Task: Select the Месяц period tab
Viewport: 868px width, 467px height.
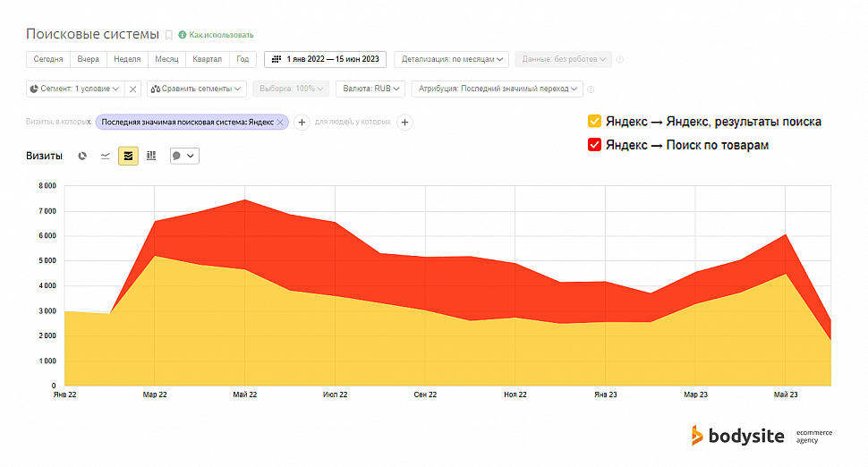Action: [166, 59]
